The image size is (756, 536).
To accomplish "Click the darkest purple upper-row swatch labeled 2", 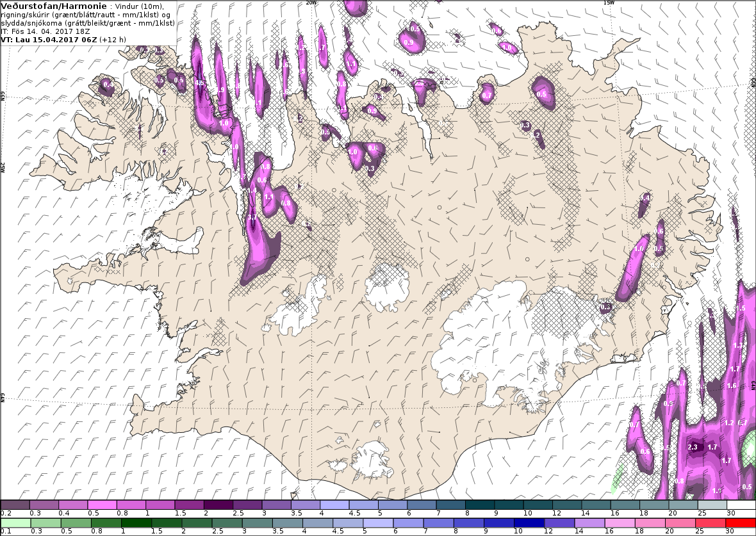I will point(218,505).
